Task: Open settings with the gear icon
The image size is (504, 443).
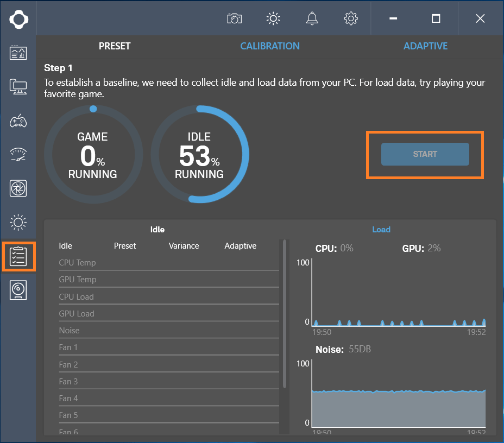Action: (x=351, y=18)
